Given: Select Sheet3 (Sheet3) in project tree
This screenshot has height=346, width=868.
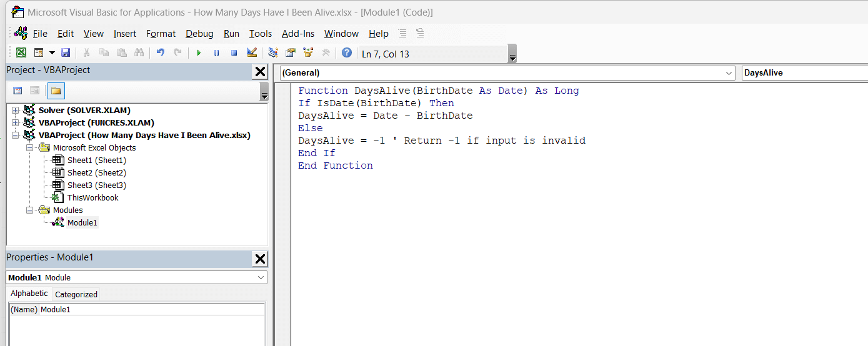Looking at the screenshot, I should click(x=96, y=185).
